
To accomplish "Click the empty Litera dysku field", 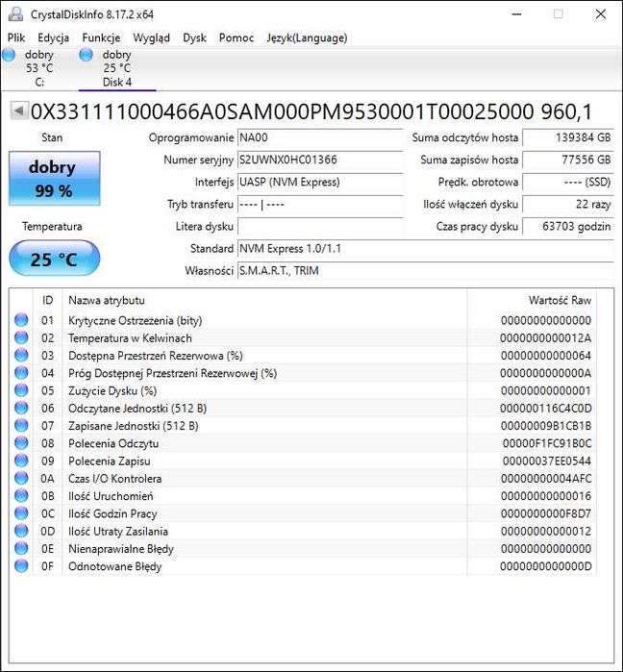I will (x=320, y=227).
